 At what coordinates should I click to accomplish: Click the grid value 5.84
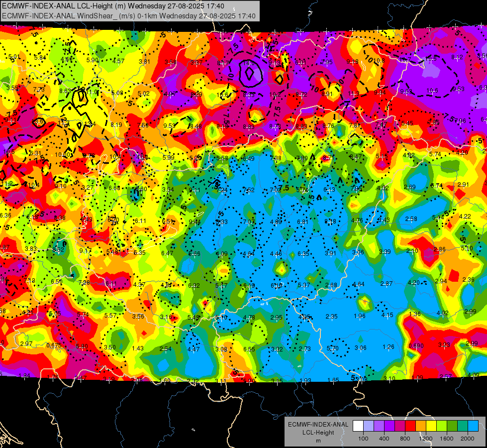click(40, 58)
